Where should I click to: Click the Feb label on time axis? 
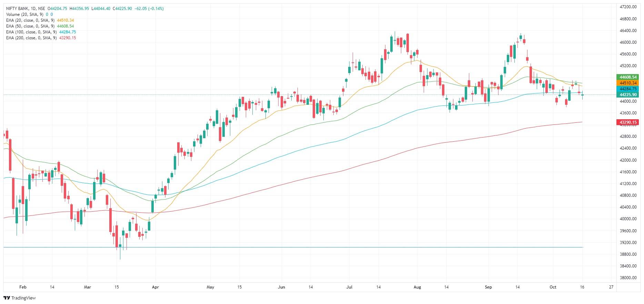pyautogui.click(x=23, y=287)
